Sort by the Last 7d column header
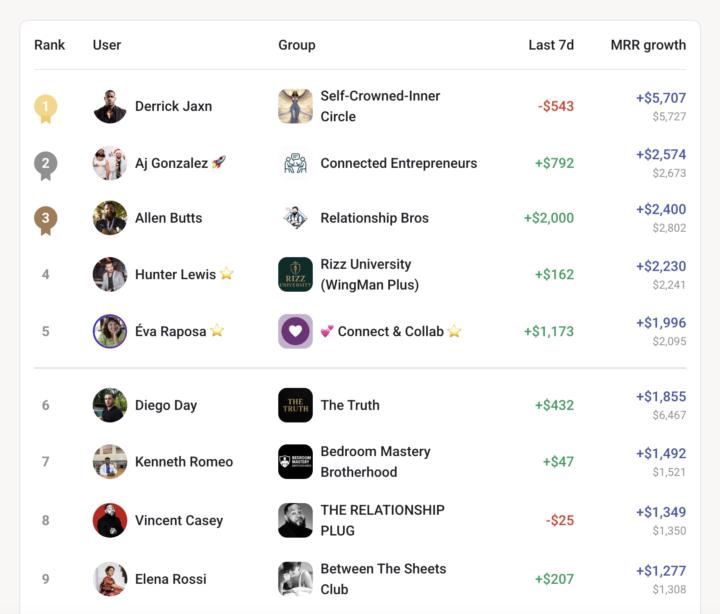The height and width of the screenshot is (614, 720). click(x=551, y=45)
